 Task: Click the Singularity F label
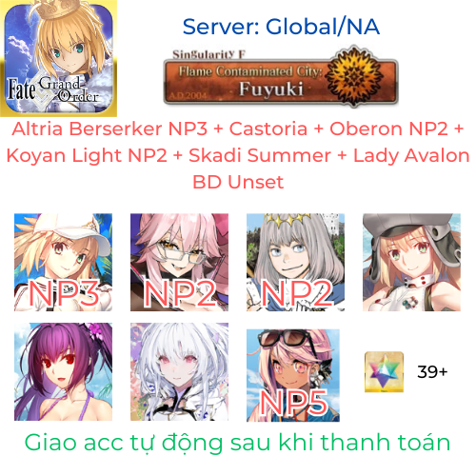[x=208, y=54]
